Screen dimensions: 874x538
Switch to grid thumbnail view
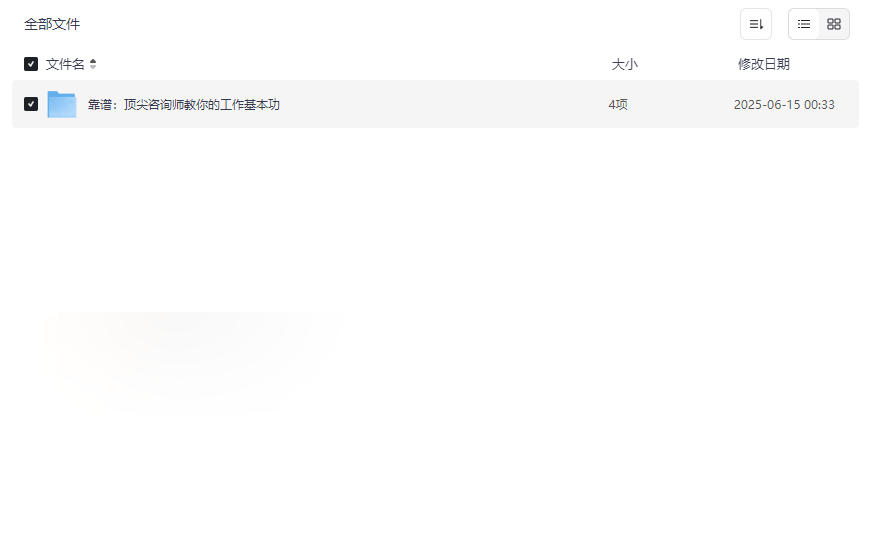click(833, 24)
